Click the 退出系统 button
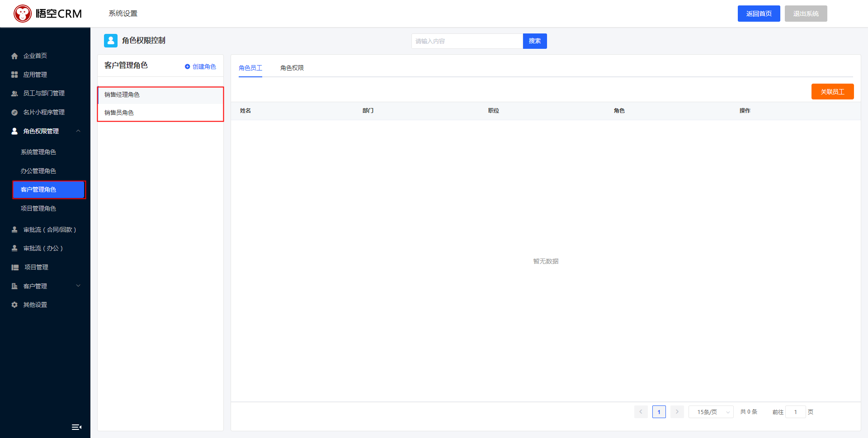 pos(806,14)
